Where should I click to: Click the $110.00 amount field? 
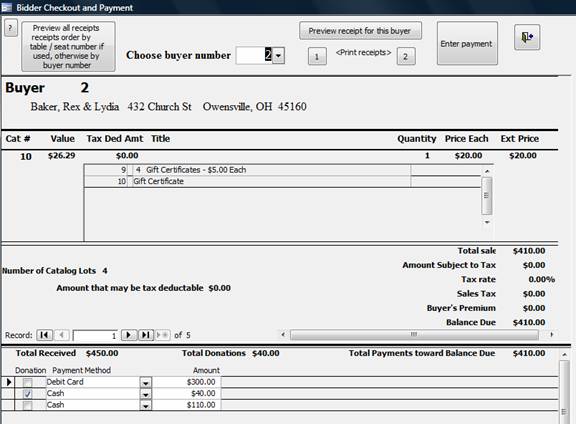pos(187,405)
